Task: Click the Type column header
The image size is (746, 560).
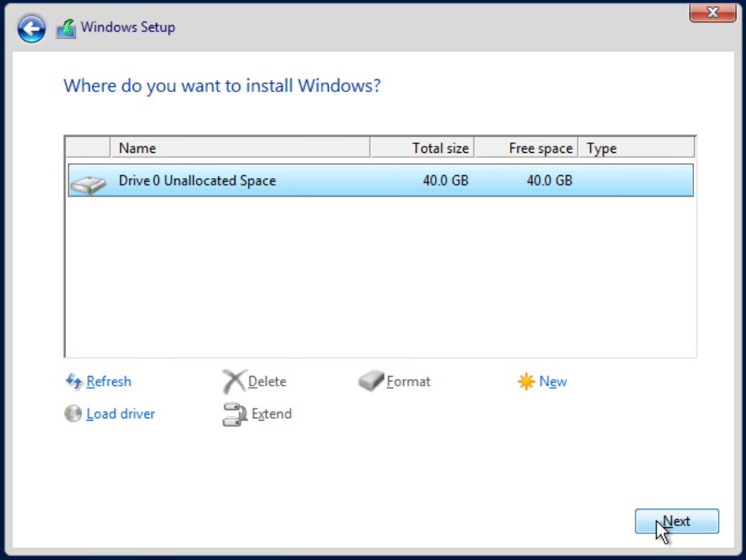Action: pyautogui.click(x=635, y=148)
